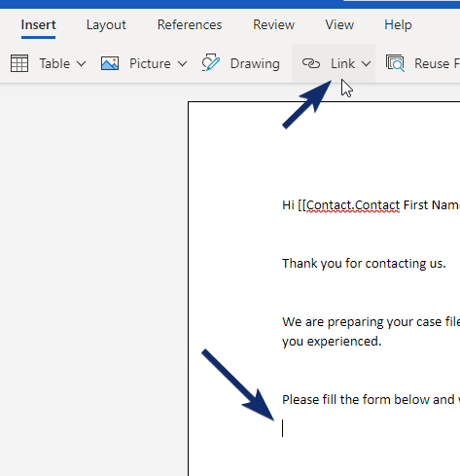Viewport: 460px width, 476px height.
Task: Place cursor in 'Thank you for contacting us' line
Action: [364, 264]
